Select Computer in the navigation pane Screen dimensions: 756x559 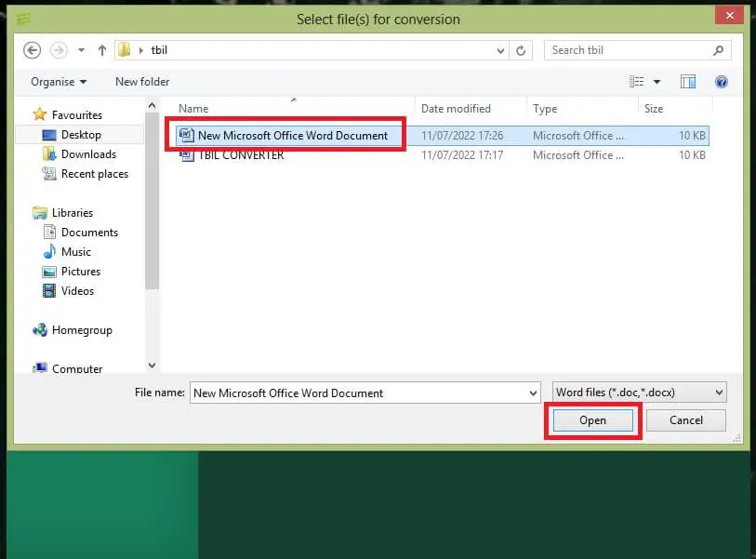click(77, 369)
